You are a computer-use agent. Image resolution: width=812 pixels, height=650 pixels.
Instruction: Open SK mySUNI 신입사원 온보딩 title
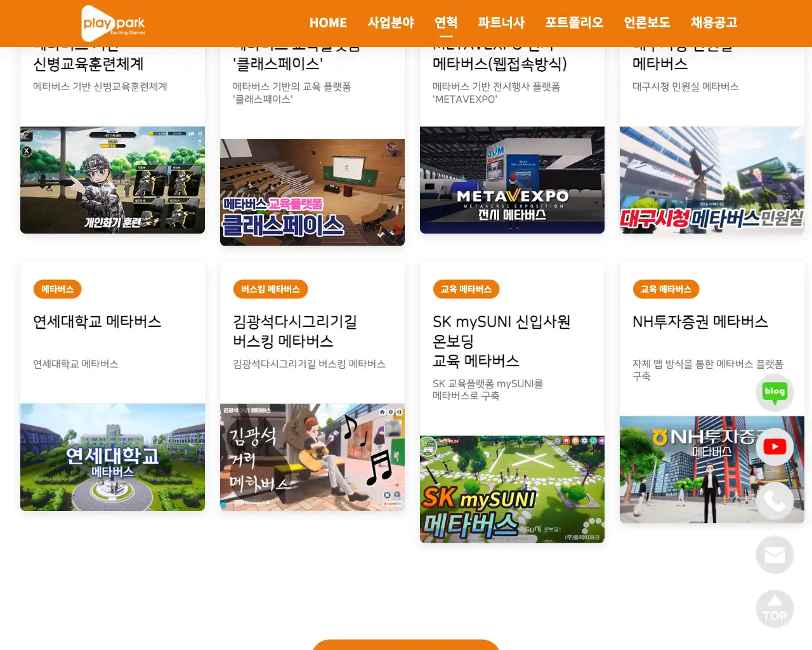click(502, 342)
